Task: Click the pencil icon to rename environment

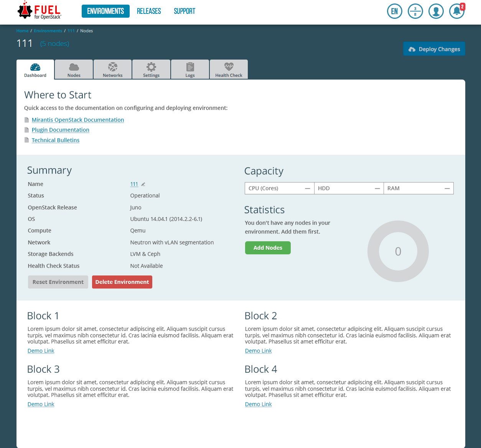Action: [x=143, y=184]
